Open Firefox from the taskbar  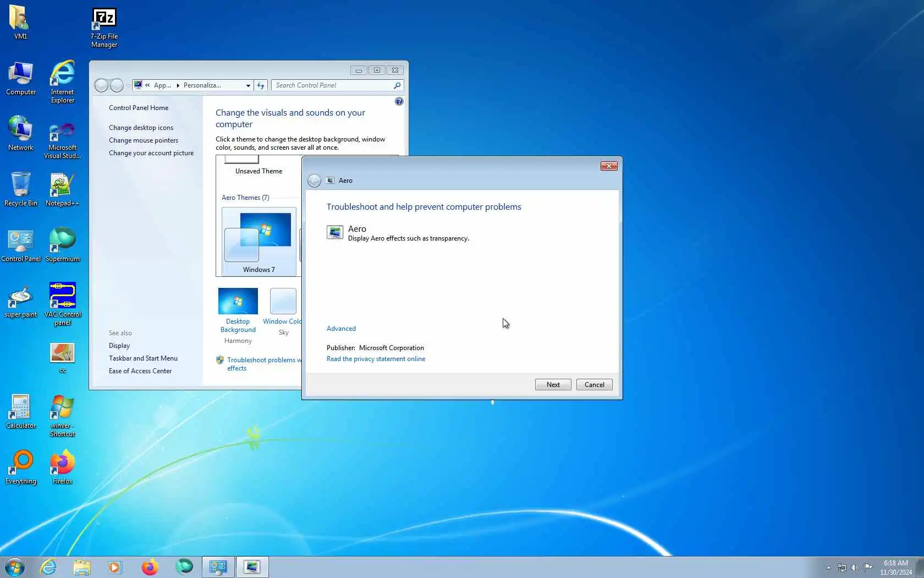coord(150,567)
